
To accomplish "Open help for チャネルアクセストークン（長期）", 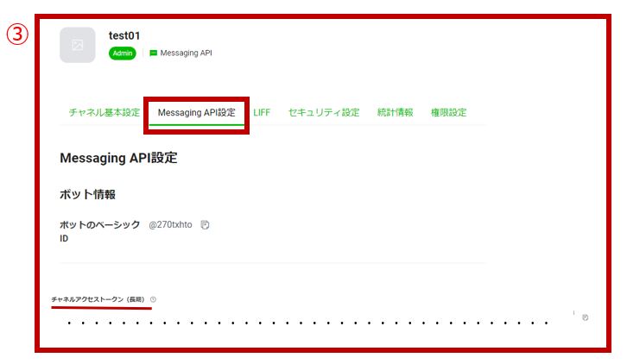I will (x=153, y=299).
